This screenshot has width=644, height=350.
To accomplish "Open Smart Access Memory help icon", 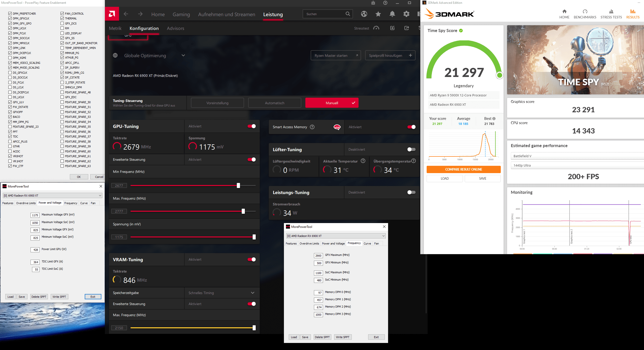I will [x=312, y=127].
